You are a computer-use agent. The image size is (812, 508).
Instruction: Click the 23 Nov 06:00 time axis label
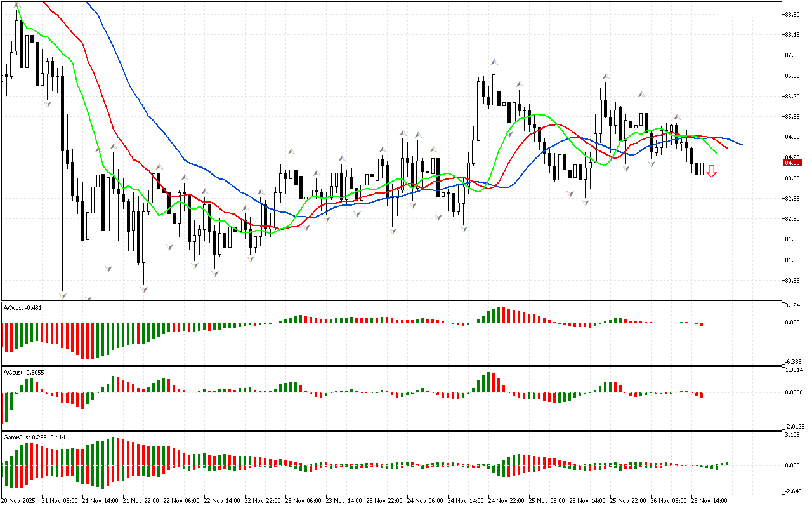click(304, 501)
